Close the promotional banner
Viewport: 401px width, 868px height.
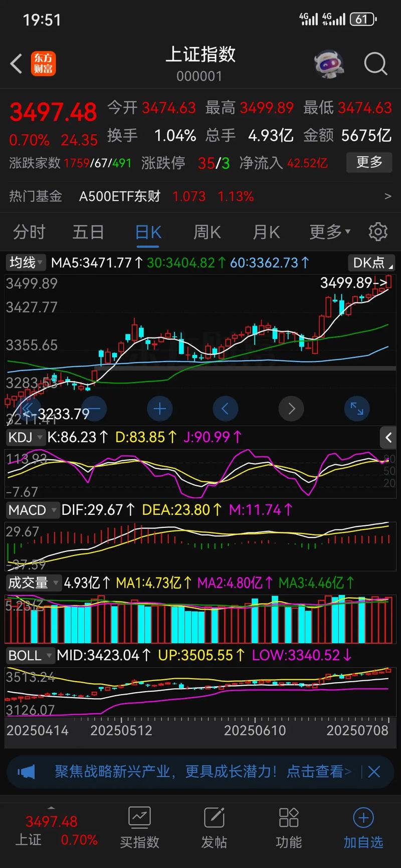coord(374,771)
